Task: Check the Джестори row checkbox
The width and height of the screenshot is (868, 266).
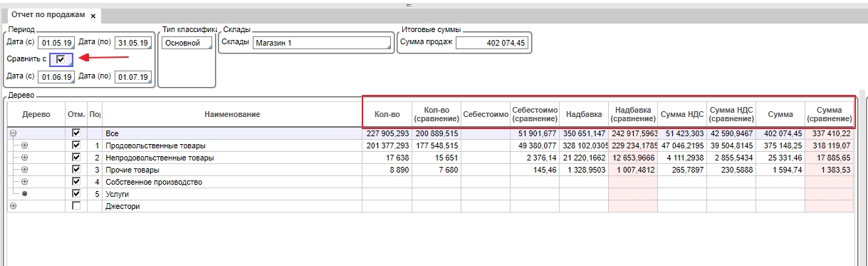Action: (76, 206)
